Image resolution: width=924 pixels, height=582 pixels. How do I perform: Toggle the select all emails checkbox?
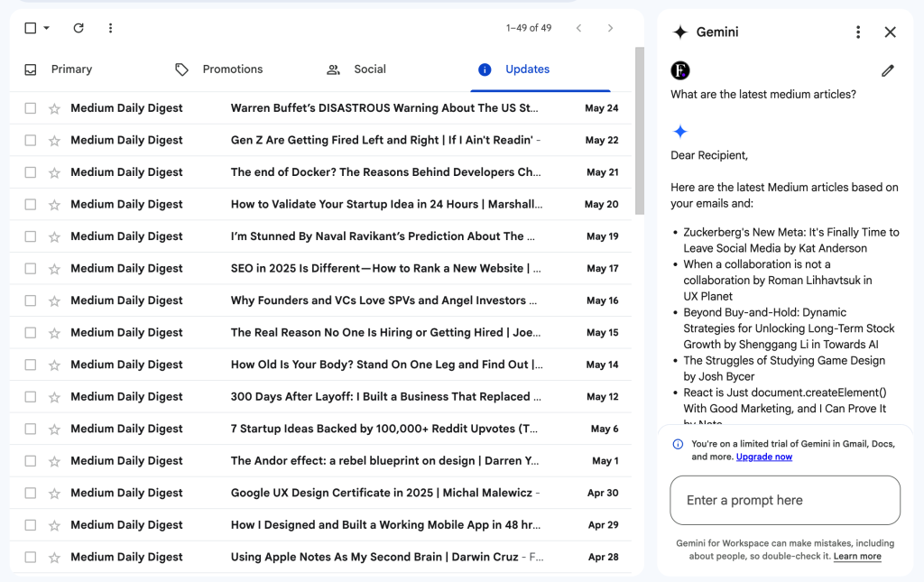coord(31,28)
